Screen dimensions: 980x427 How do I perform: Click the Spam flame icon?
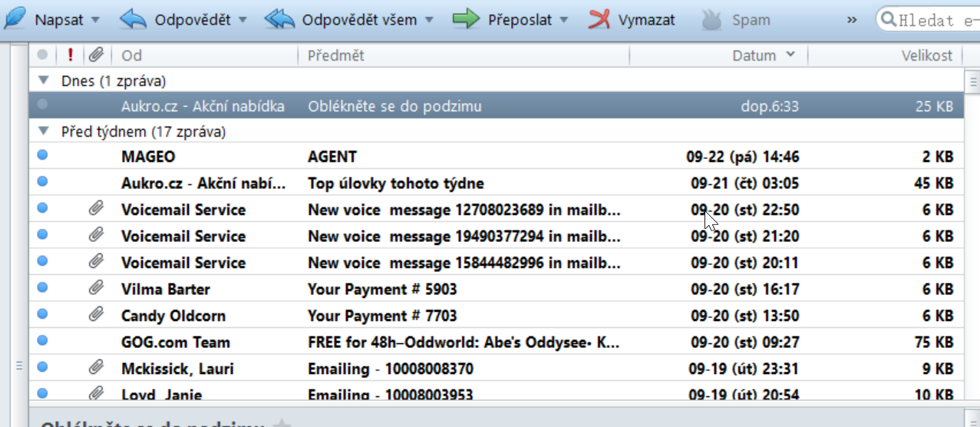[x=711, y=20]
